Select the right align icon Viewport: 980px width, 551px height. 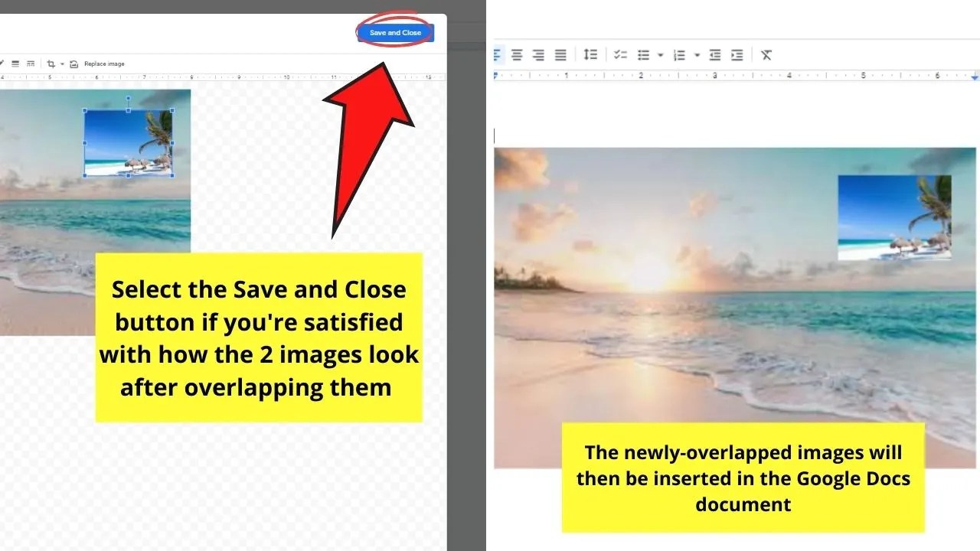[539, 54]
